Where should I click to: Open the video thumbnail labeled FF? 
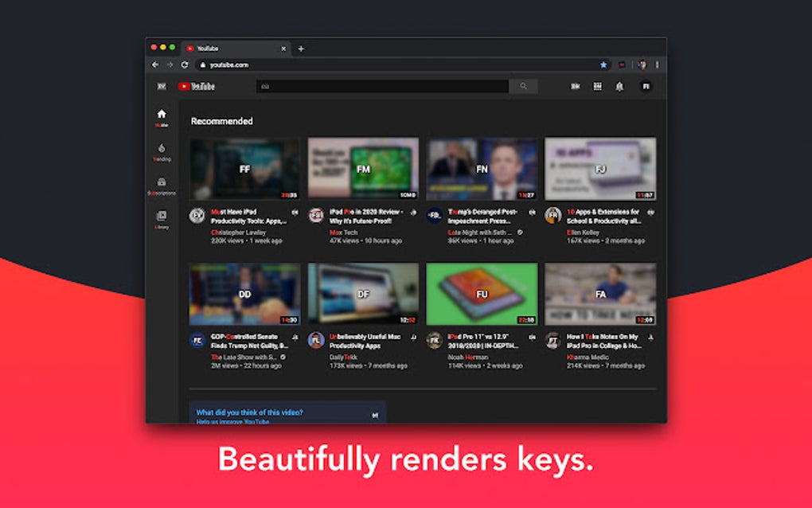coord(244,168)
